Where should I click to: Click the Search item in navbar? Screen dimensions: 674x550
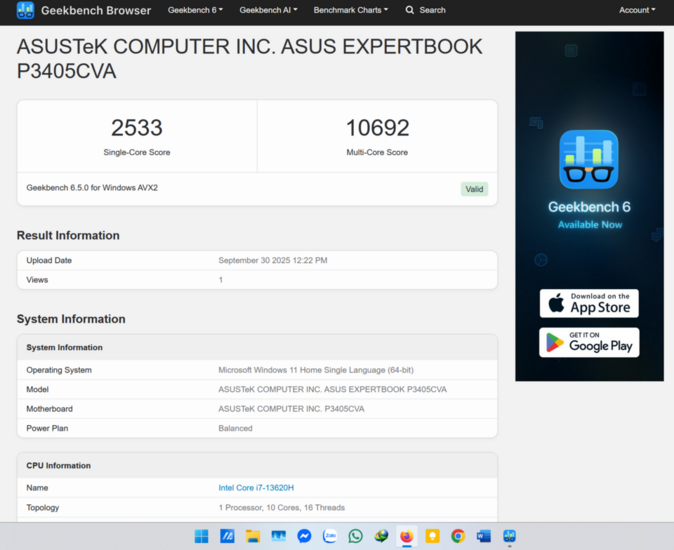tap(432, 10)
